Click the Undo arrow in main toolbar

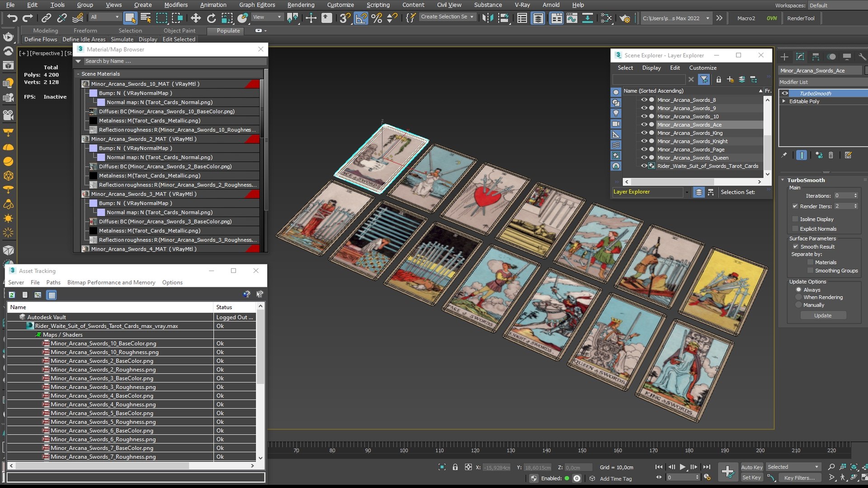tap(12, 18)
